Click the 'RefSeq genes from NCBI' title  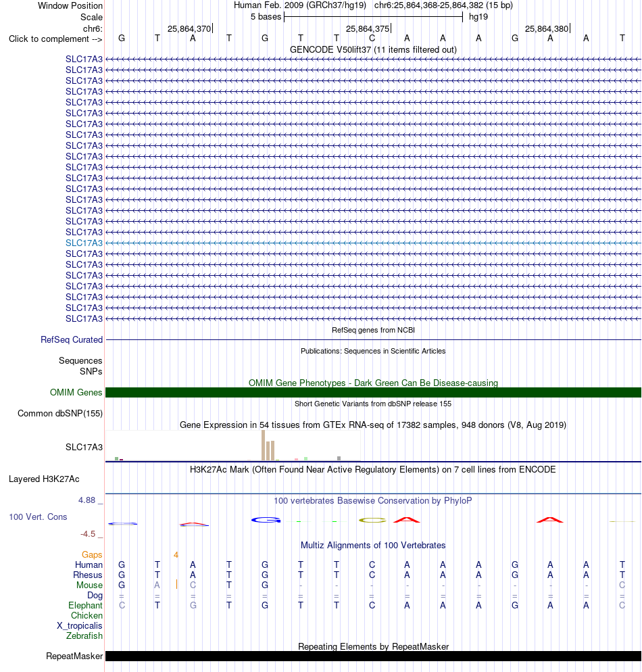373,330
